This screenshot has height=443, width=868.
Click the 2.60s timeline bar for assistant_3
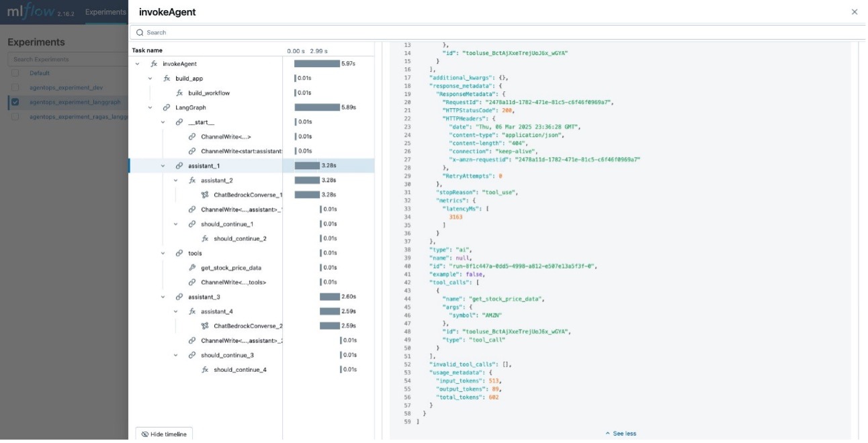(330, 297)
